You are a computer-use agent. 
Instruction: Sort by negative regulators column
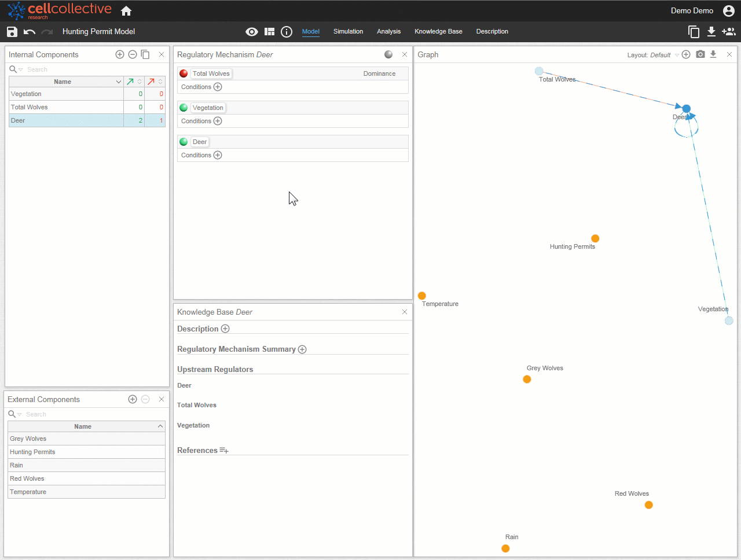point(155,82)
